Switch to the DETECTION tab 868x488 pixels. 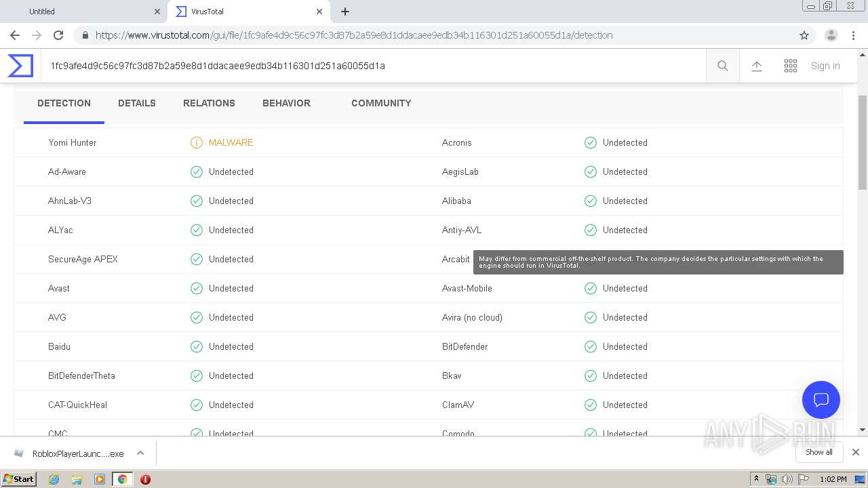64,103
